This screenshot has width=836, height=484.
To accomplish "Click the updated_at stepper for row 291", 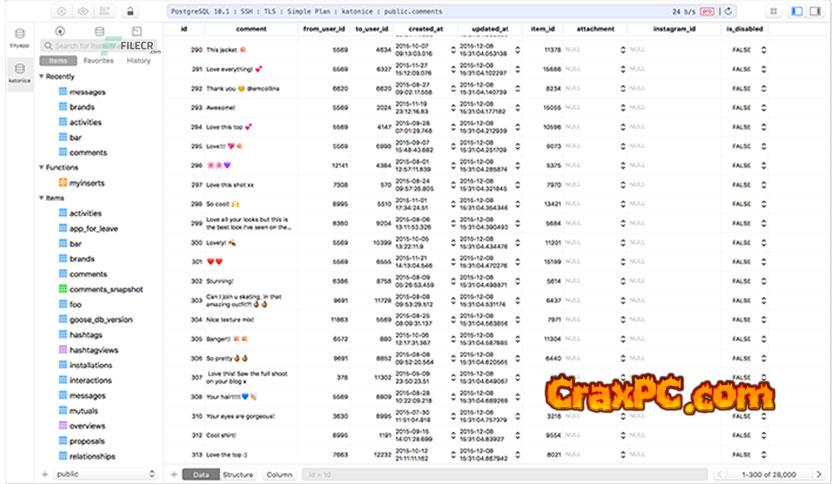I will tap(516, 69).
